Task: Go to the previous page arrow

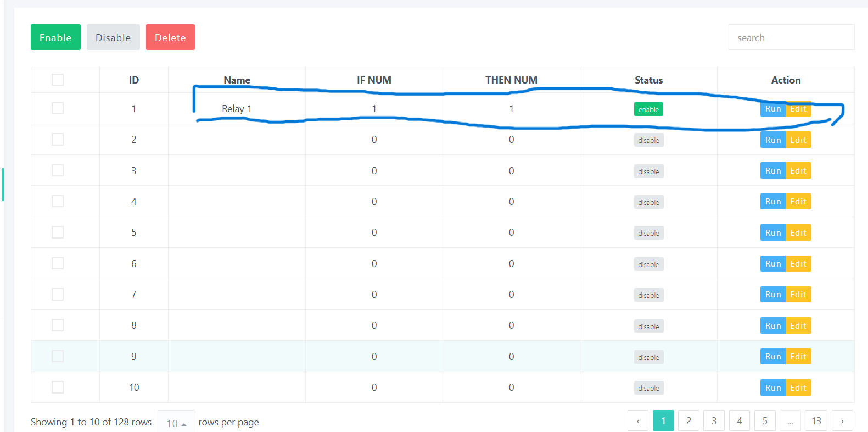Action: [638, 421]
